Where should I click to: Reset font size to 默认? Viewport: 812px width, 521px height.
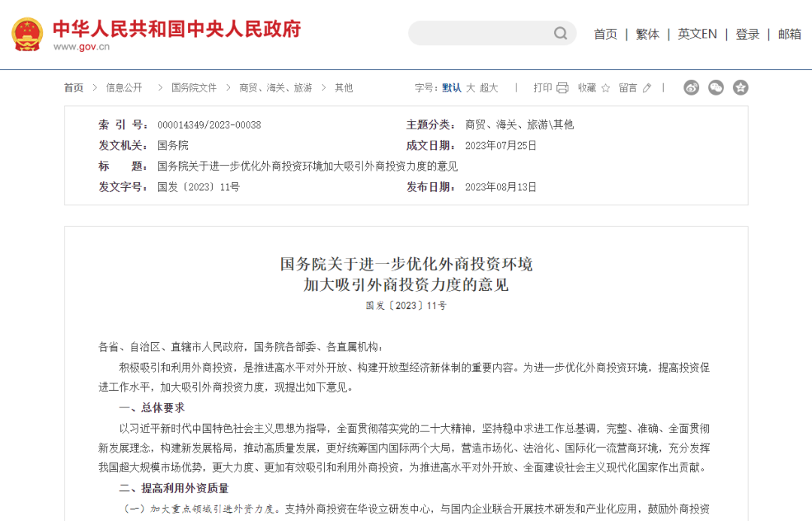pos(450,87)
